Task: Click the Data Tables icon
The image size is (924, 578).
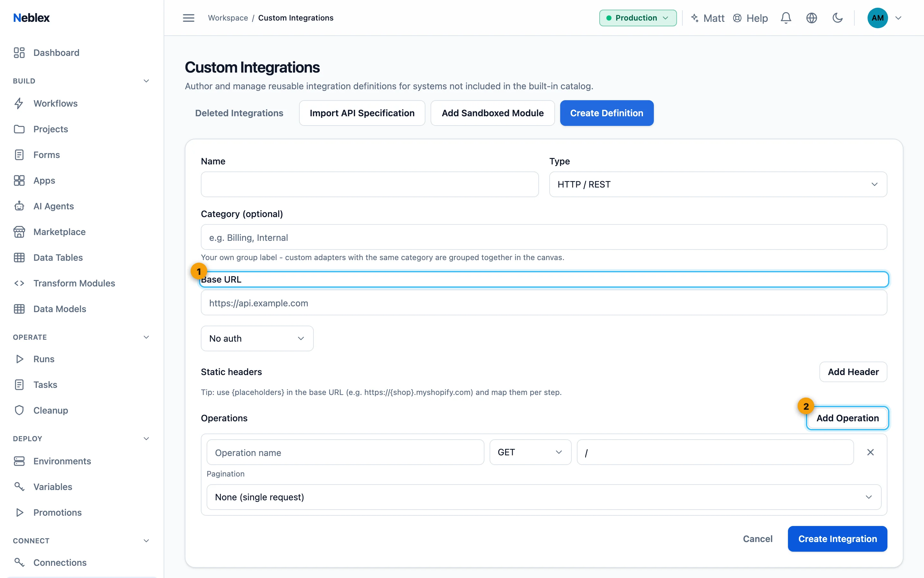Action: tap(19, 258)
